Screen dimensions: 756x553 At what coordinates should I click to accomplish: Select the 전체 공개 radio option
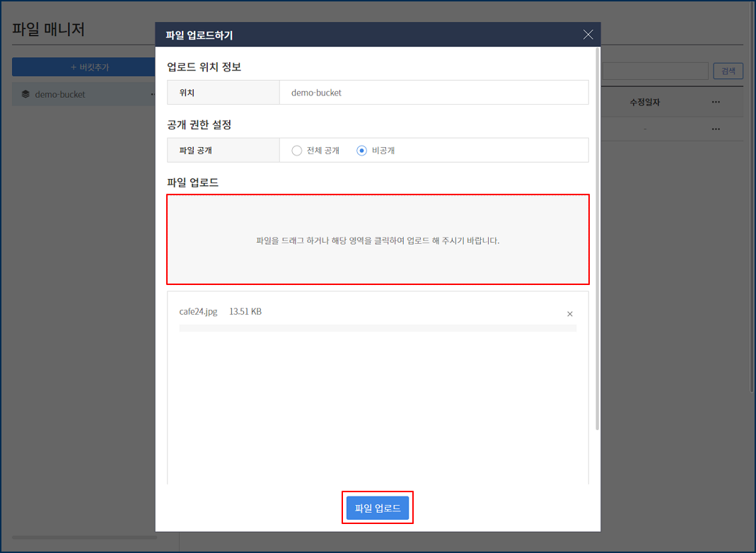click(x=297, y=151)
